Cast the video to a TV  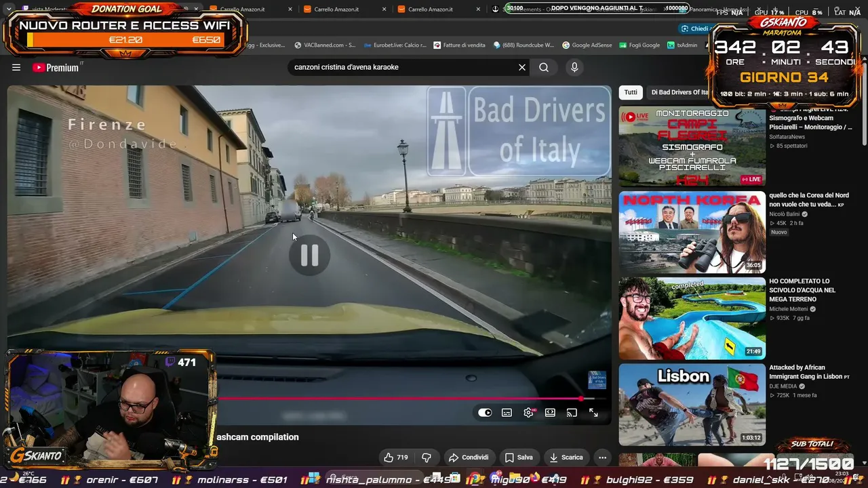click(572, 413)
